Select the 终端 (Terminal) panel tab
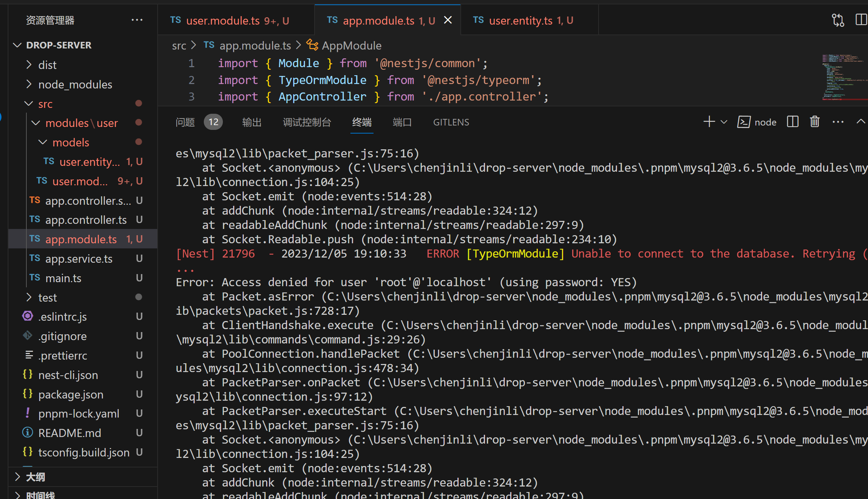The width and height of the screenshot is (868, 499). point(362,122)
